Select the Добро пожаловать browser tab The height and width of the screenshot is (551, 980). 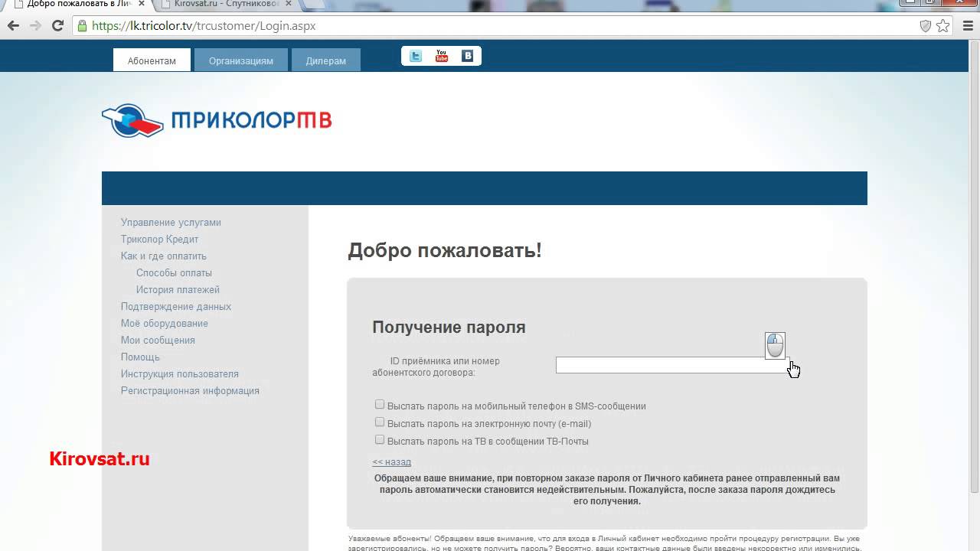tap(79, 4)
